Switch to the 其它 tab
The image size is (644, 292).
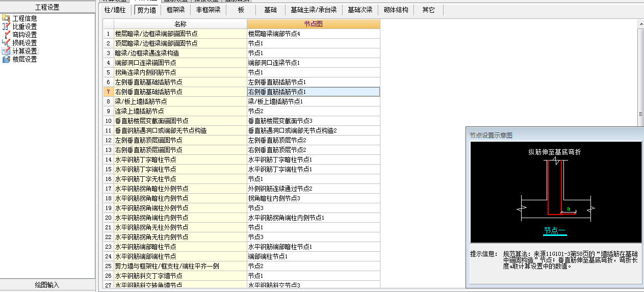428,10
